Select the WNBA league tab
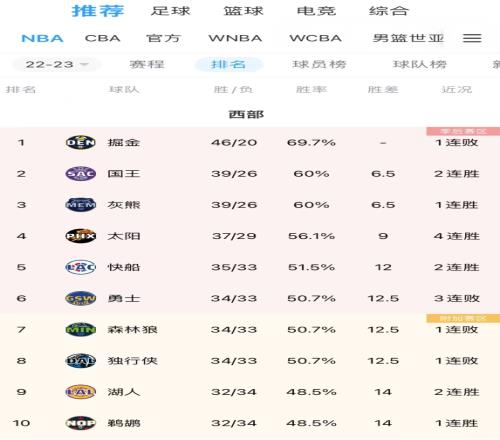500x440 pixels. click(x=235, y=38)
